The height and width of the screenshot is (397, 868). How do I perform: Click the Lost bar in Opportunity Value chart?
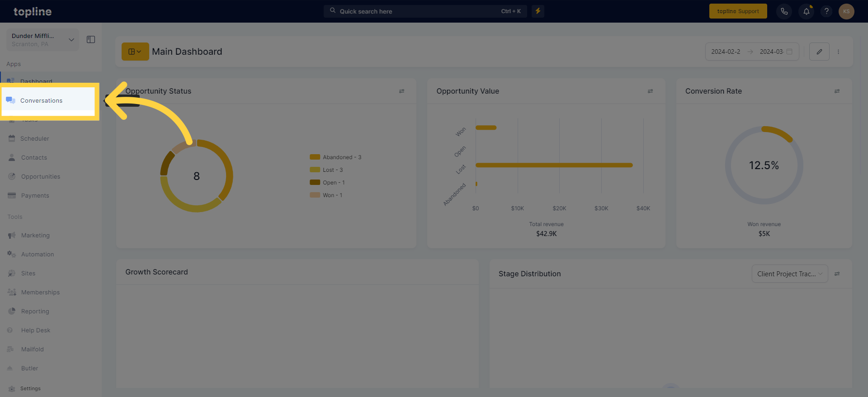pyautogui.click(x=554, y=165)
